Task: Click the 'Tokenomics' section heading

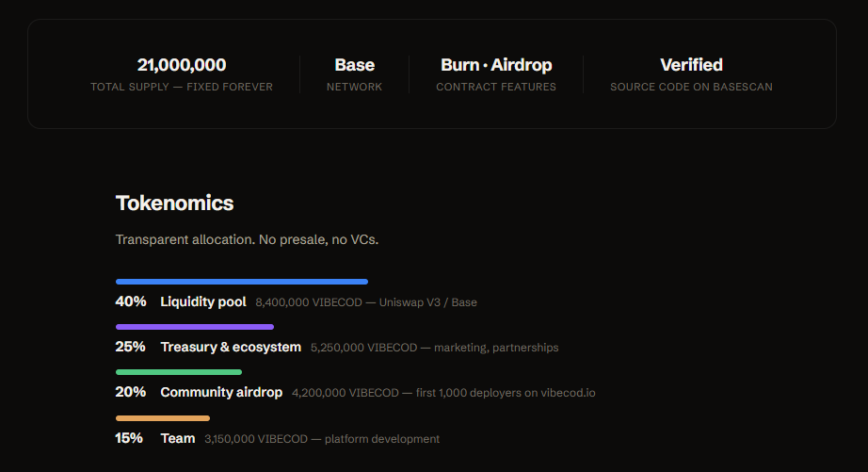Action: coord(174,203)
